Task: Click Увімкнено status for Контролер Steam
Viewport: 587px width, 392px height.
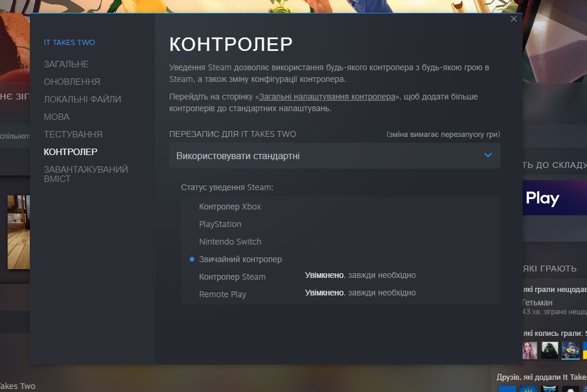Action: (x=324, y=275)
